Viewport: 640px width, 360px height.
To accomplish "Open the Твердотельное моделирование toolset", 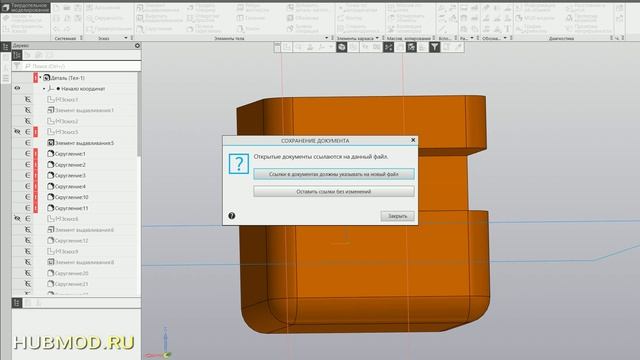I will [x=25, y=7].
